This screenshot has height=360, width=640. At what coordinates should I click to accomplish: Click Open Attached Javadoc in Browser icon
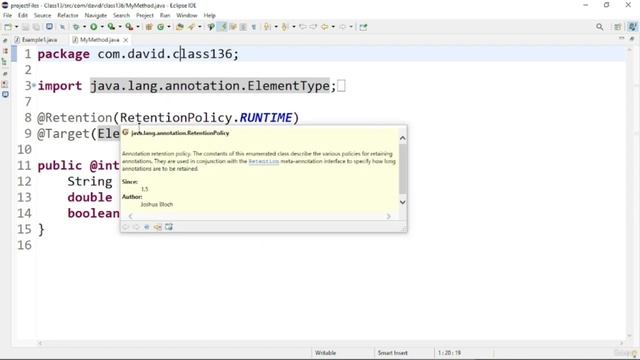pos(169,227)
